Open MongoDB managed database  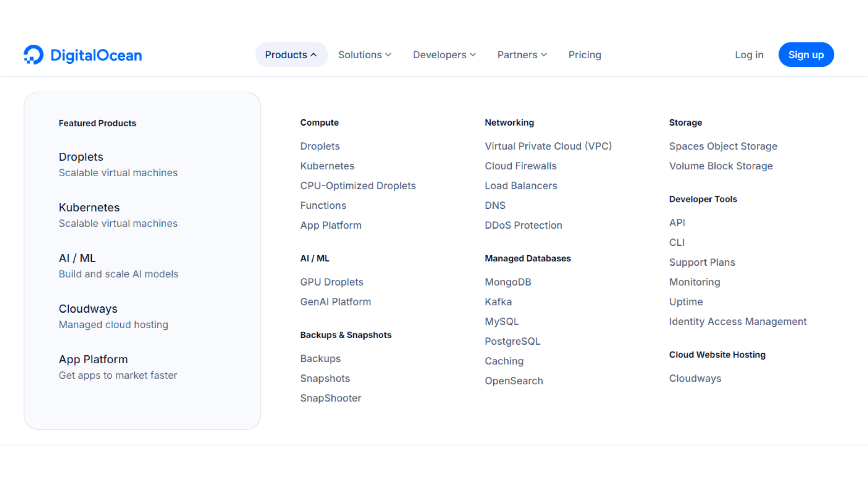[508, 282]
